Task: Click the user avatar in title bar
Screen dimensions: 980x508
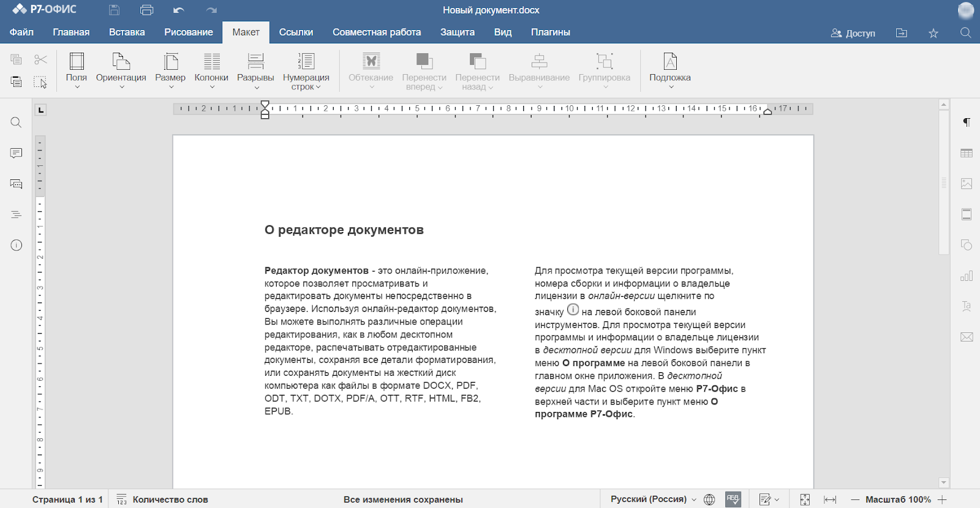Action: pyautogui.click(x=966, y=10)
